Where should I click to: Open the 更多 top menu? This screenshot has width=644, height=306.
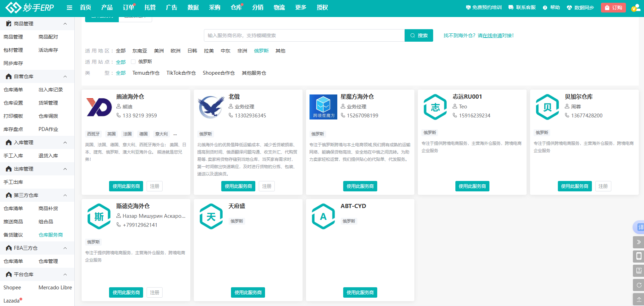coord(301,7)
